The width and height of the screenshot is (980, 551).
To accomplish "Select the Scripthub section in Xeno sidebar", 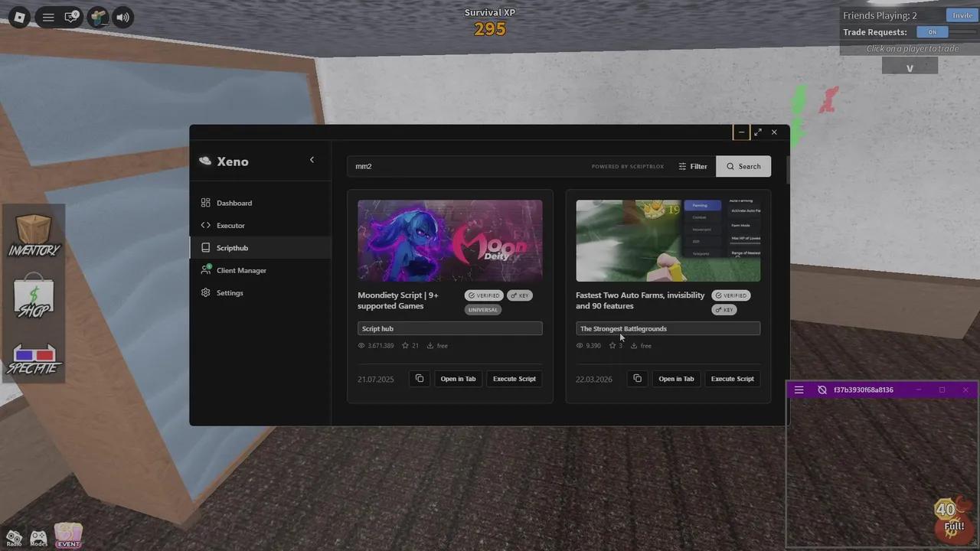I will point(232,247).
